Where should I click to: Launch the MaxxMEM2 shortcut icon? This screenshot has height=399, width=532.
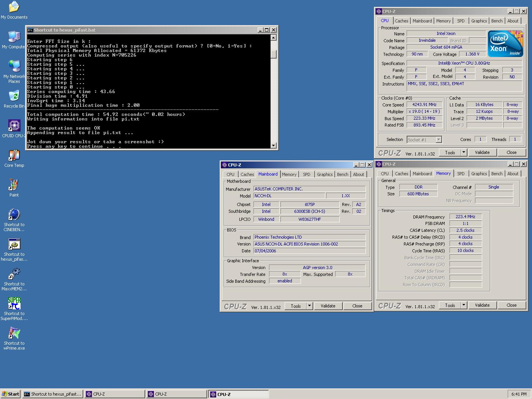point(14,279)
